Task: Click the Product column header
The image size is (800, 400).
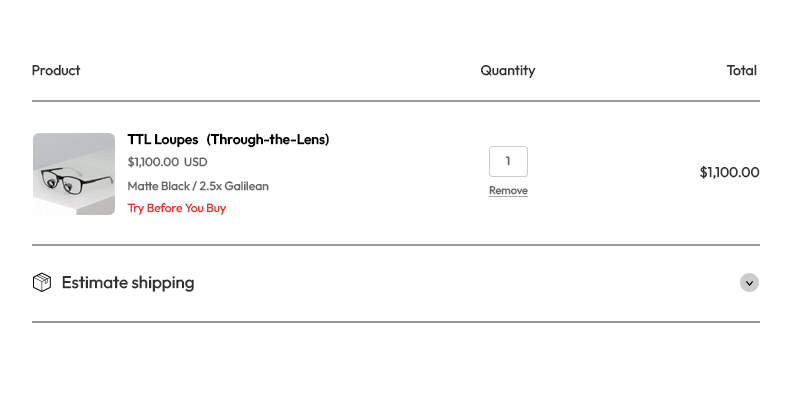Action: pos(56,70)
